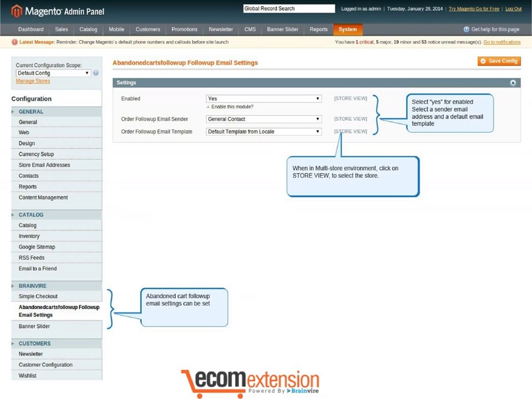Click STORE VIEW label next to Enabled
Screen dimensions: 532x399
[350, 99]
